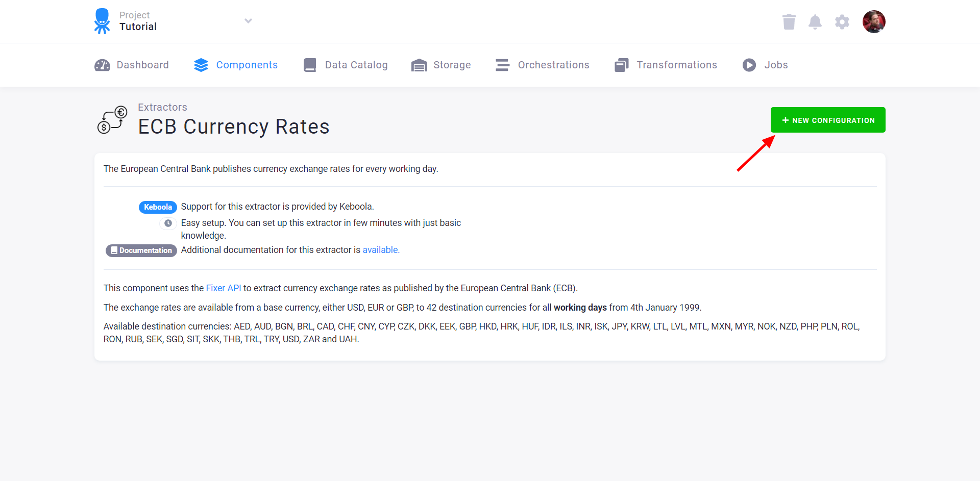Open the available documentation link
The image size is (980, 481).
pyautogui.click(x=381, y=250)
